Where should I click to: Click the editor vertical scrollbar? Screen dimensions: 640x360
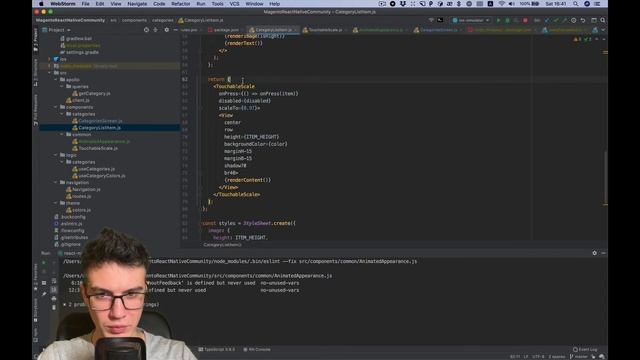pos(605,178)
